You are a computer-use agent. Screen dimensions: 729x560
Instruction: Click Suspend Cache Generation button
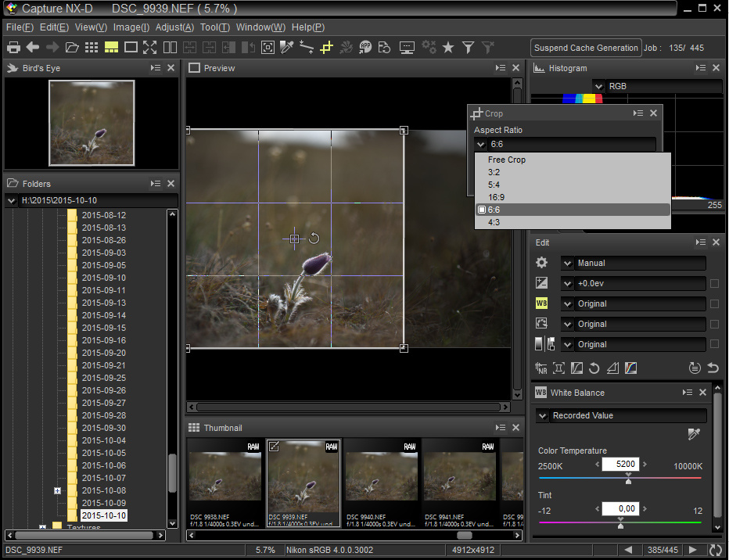point(585,48)
